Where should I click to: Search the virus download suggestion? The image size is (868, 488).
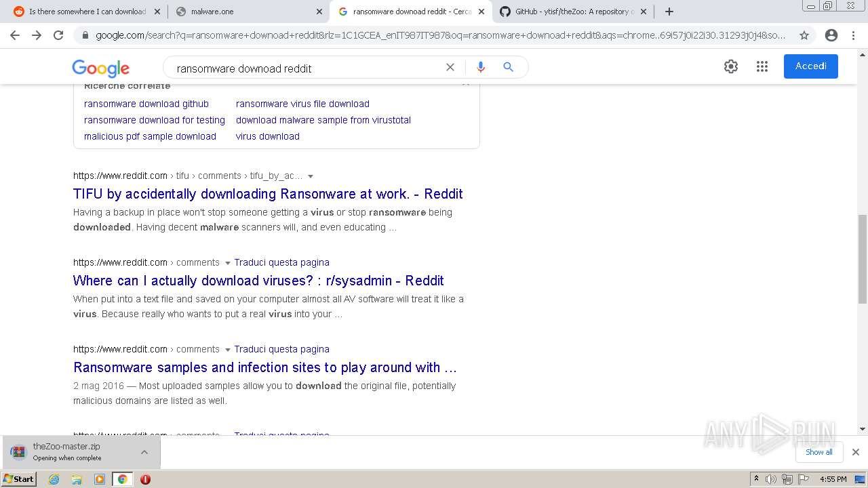coord(268,136)
